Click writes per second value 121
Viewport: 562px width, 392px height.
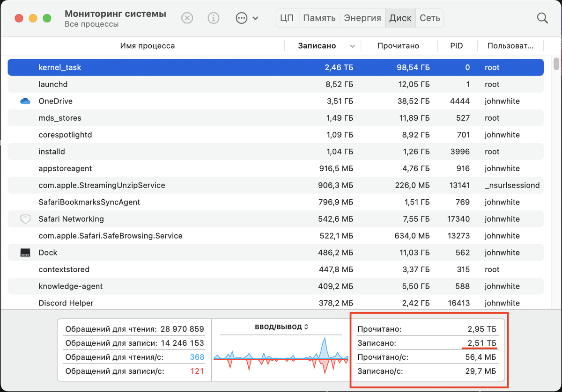point(197,371)
